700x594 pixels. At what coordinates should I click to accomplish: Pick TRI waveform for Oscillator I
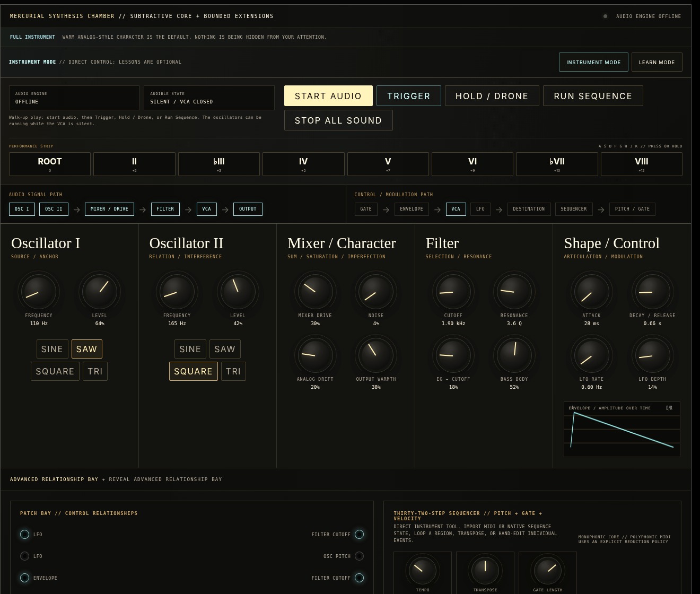[95, 371]
